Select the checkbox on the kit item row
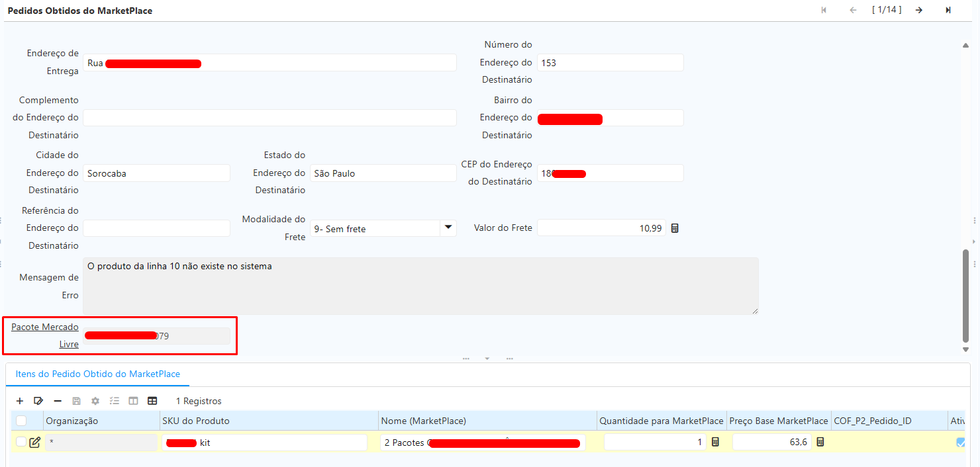 pyautogui.click(x=21, y=442)
